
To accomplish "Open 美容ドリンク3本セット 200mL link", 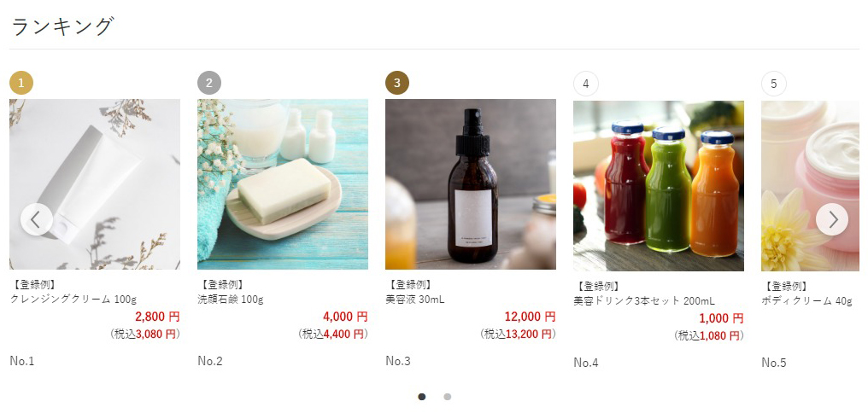I will tap(644, 301).
